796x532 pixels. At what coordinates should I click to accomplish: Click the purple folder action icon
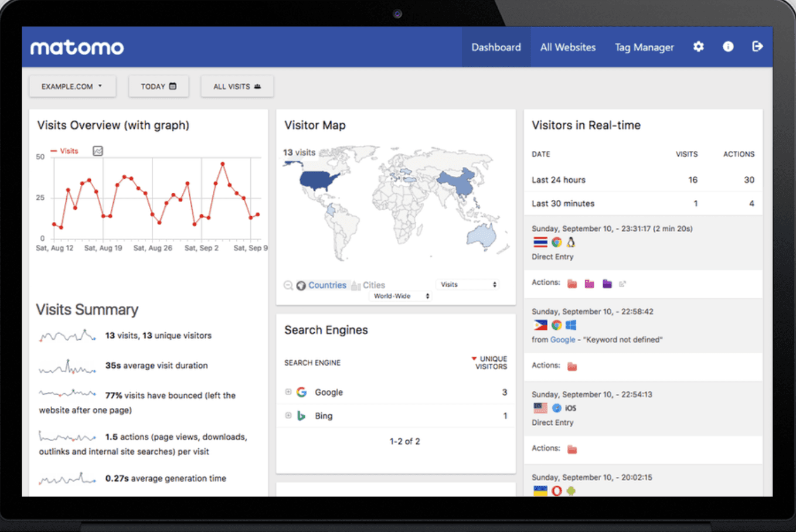tap(607, 284)
